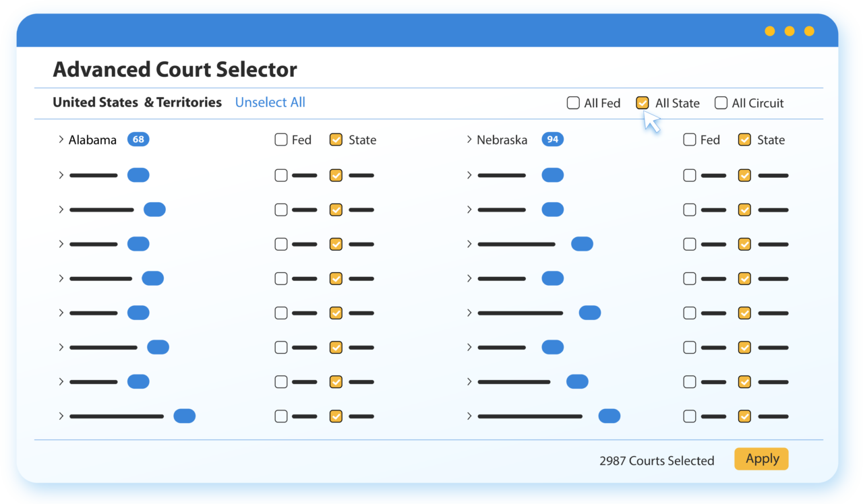Expand the Alabama row chevron

(x=61, y=140)
